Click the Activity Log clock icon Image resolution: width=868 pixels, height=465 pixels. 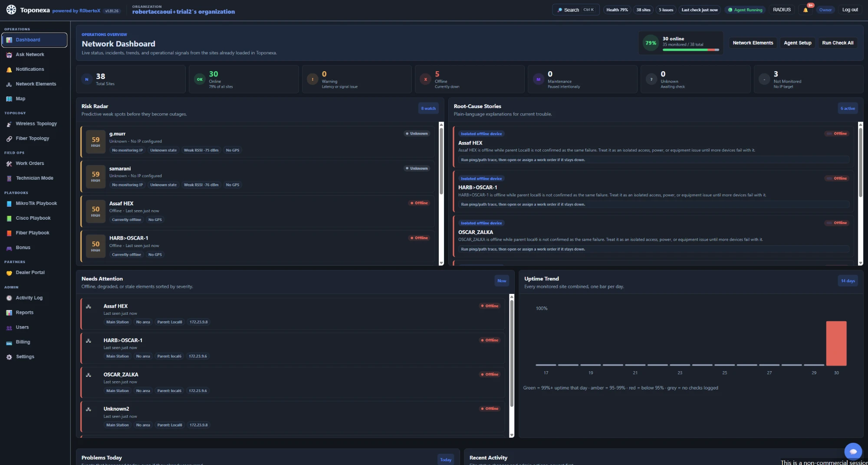[9, 298]
